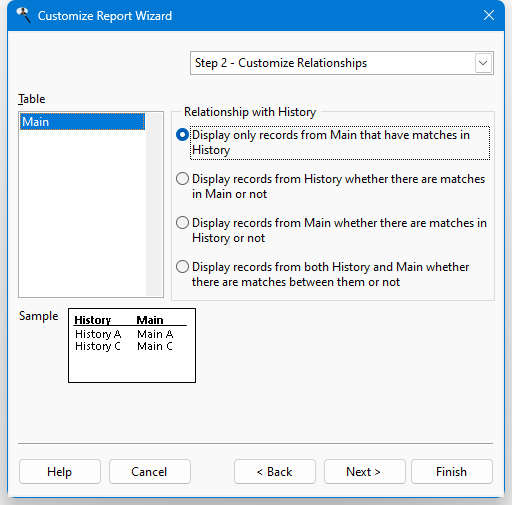Choose History records whether matches in Main
Screen dimensions: 512x505
click(x=330, y=186)
